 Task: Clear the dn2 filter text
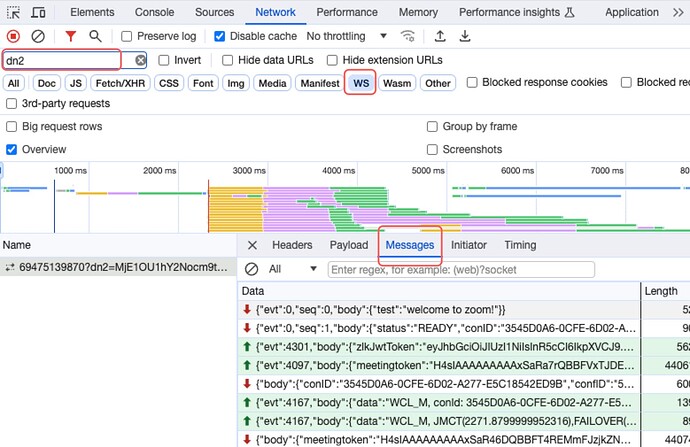click(140, 60)
